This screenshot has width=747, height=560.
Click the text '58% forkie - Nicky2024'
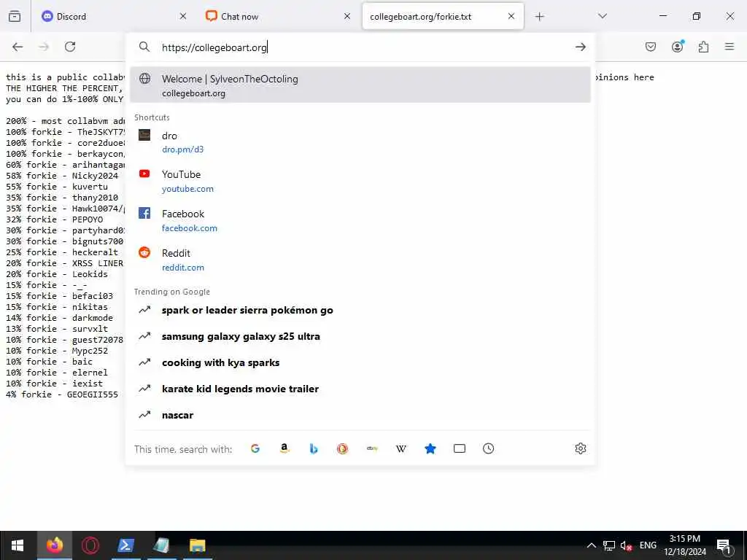point(62,176)
